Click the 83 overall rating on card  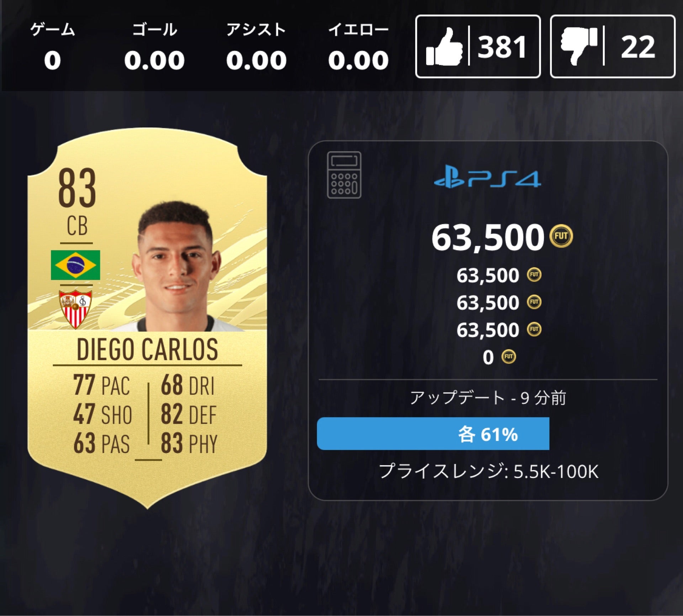pyautogui.click(x=77, y=188)
